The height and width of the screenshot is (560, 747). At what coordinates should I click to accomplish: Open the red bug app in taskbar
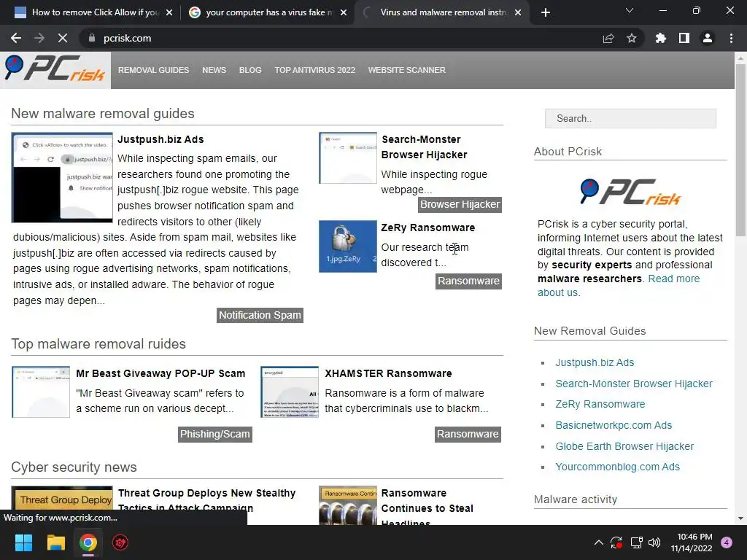tap(120, 542)
